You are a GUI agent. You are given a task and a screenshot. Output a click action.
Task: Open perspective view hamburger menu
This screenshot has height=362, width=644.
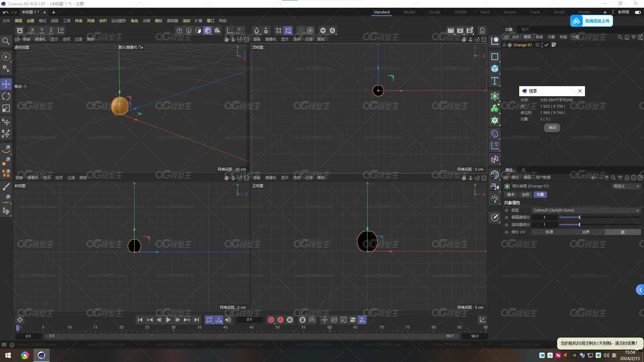pyautogui.click(x=17, y=39)
